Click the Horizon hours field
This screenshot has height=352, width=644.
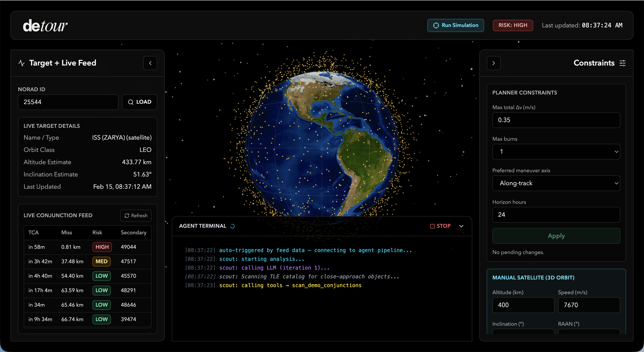click(556, 215)
